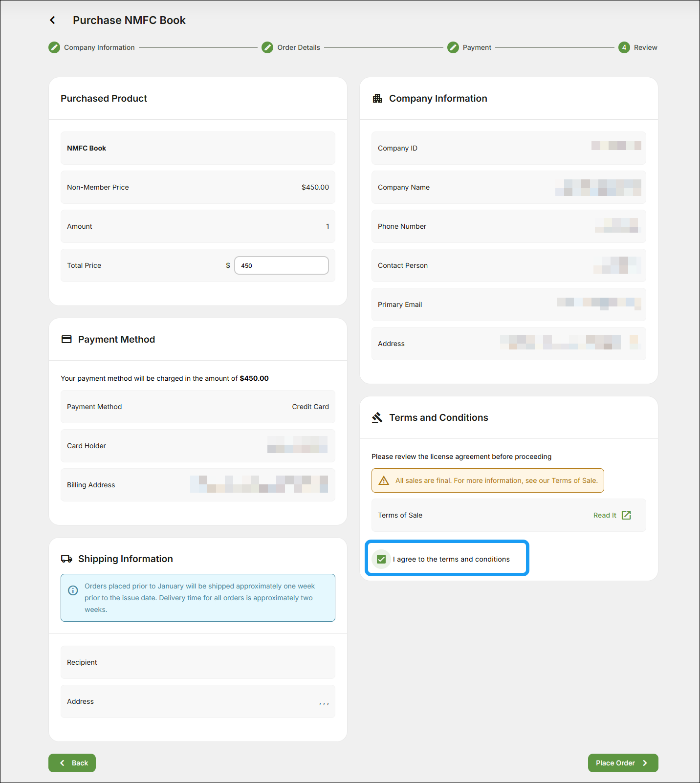
Task: Click the Total Price input field
Action: [x=282, y=265]
